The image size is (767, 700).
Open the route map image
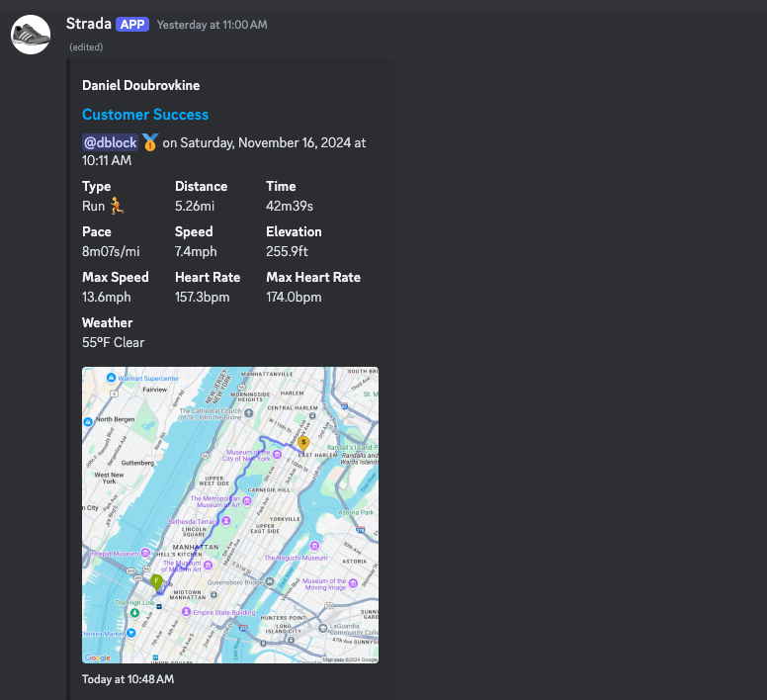coord(230,515)
